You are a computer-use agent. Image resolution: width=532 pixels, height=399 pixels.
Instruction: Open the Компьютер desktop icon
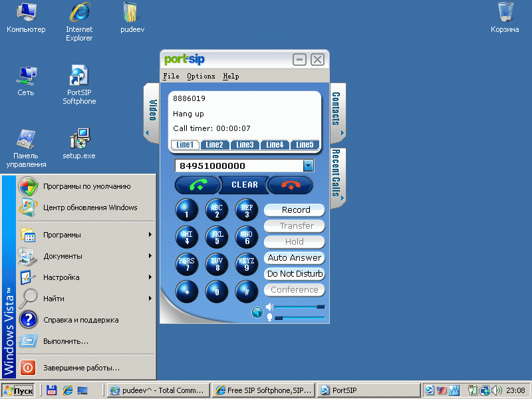[x=26, y=18]
